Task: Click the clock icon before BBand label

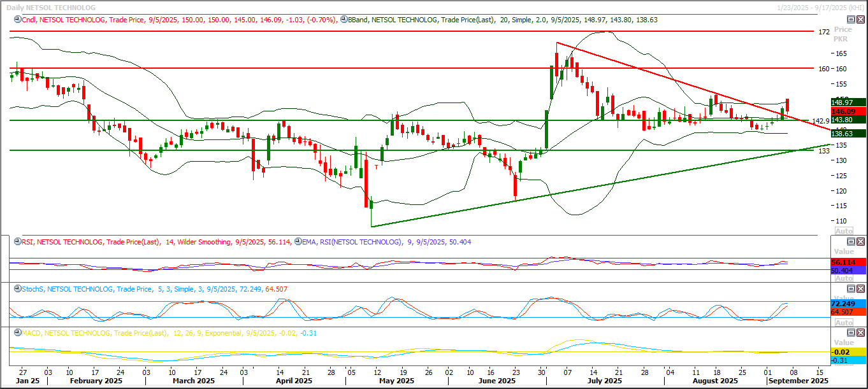Action: [x=344, y=20]
